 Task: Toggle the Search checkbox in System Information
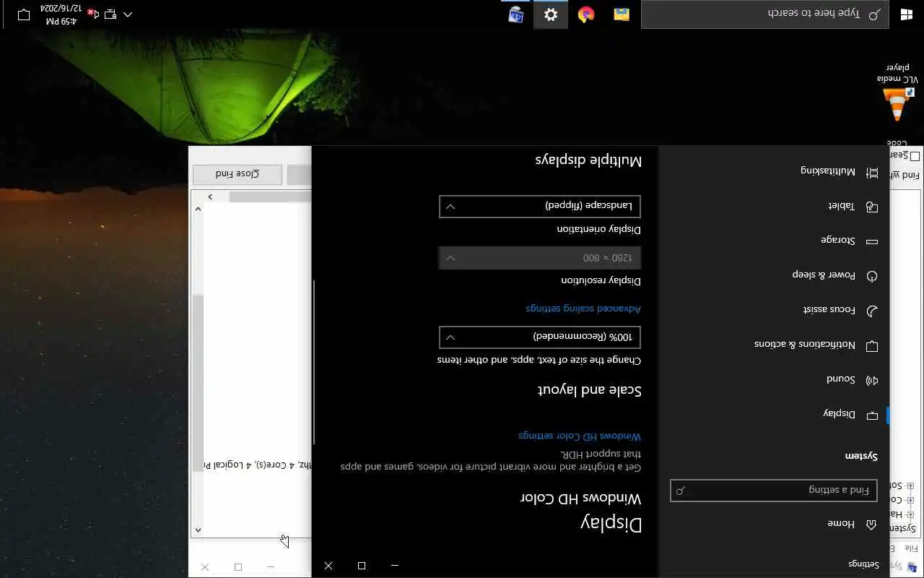click(915, 156)
